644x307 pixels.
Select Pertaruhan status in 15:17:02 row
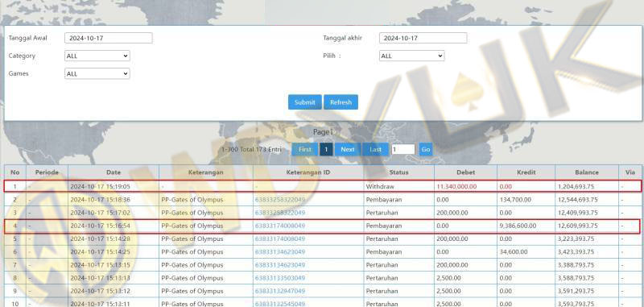click(x=382, y=213)
